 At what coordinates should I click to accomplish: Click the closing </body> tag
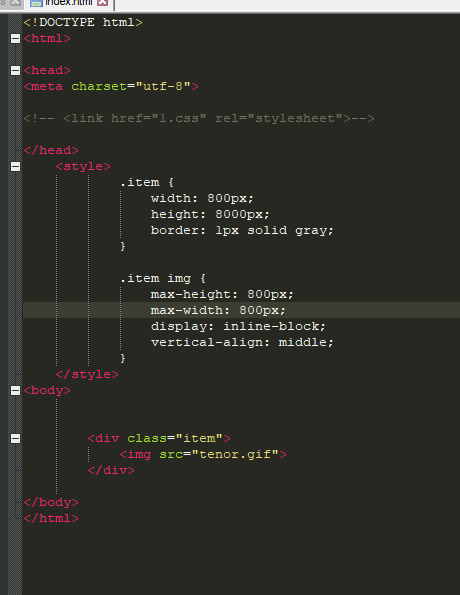(51, 502)
